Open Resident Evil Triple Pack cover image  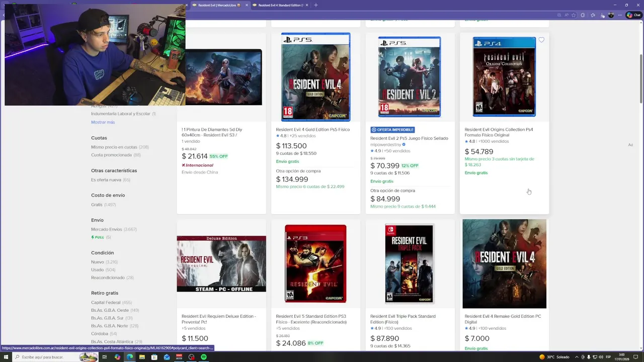pos(410,264)
